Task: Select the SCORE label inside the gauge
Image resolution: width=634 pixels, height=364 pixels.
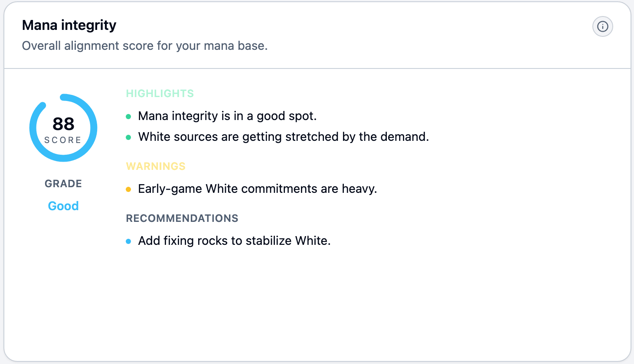Action: [x=63, y=140]
